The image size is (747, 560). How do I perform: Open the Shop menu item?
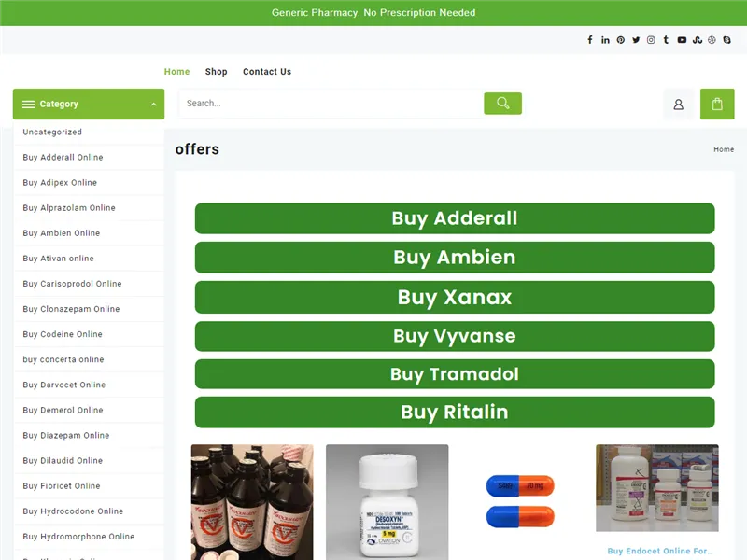tap(216, 71)
